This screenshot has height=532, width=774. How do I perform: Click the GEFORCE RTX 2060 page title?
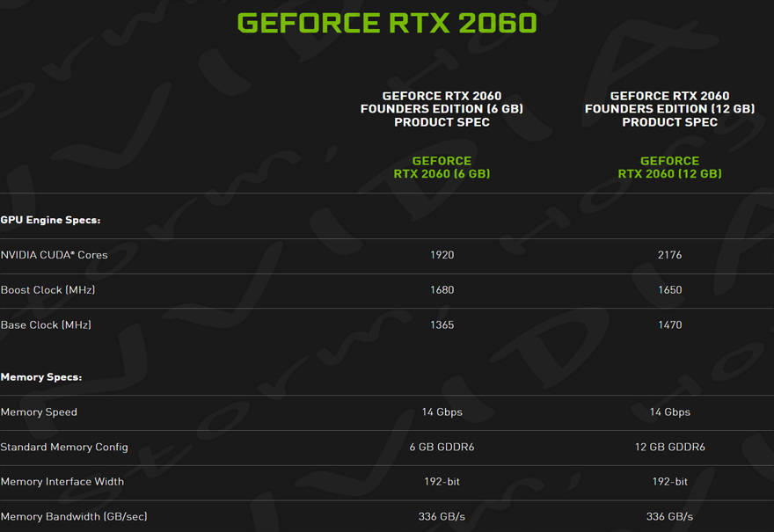point(387,23)
